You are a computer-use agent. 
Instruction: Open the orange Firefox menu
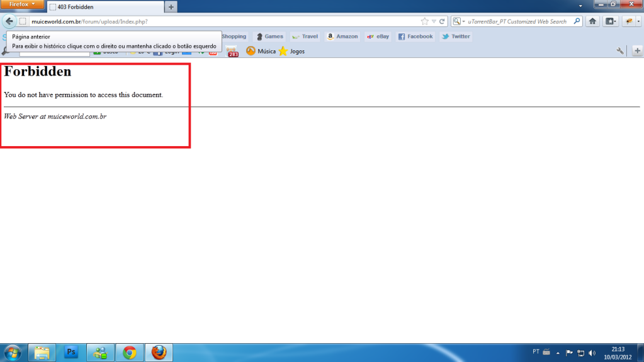point(22,4)
